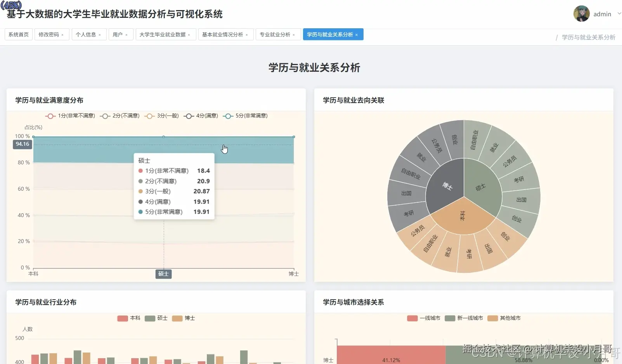Toggle the 硕士 legend in industry chart
This screenshot has width=622, height=364.
tap(156, 318)
